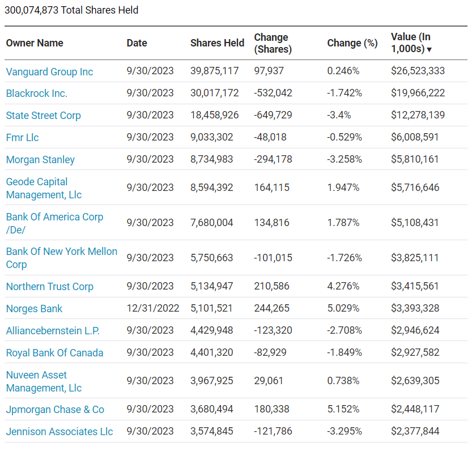View Morgan Stanley holder details

pos(40,160)
